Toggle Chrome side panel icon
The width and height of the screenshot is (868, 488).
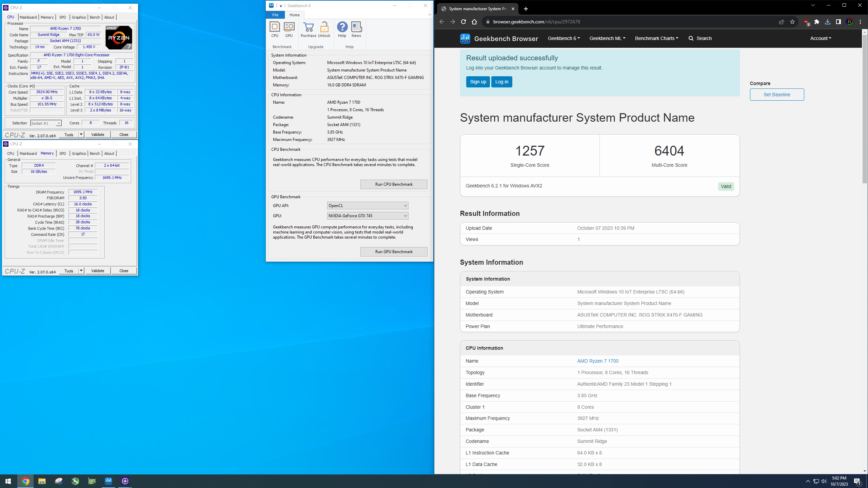pos(839,22)
